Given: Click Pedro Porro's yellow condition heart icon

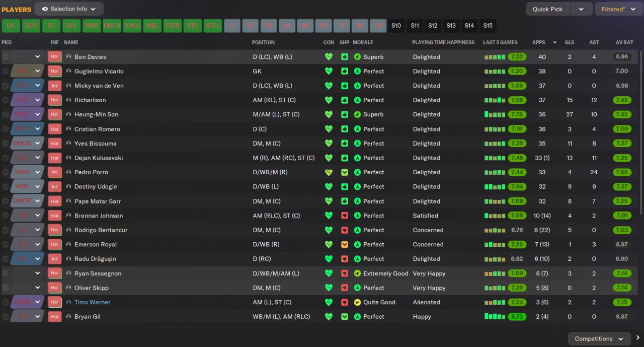Looking at the screenshot, I should click(329, 172).
